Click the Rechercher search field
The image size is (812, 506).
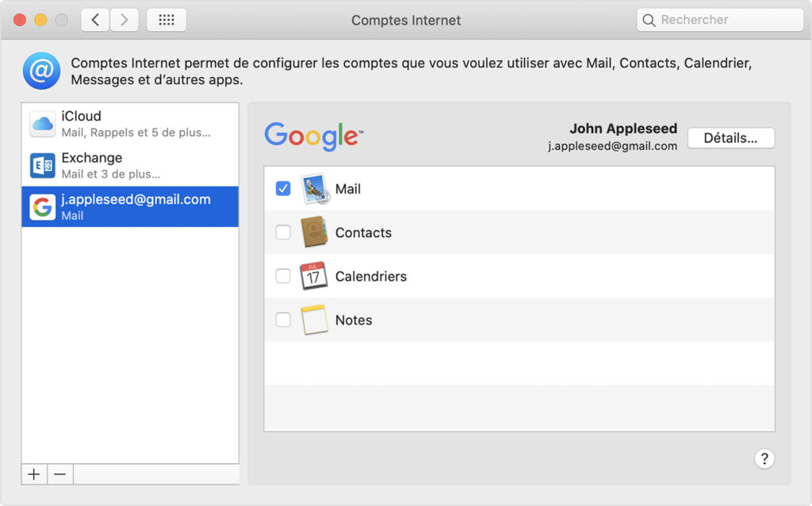(719, 19)
